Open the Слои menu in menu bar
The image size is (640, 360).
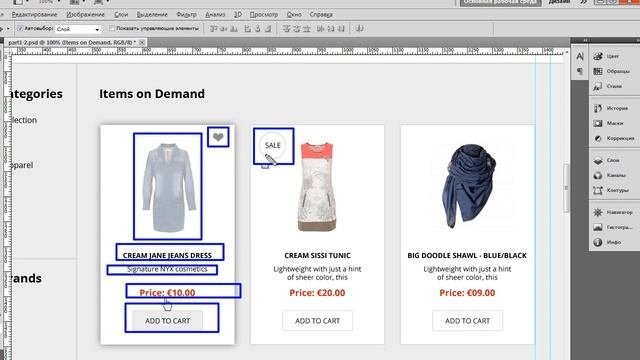tap(121, 14)
